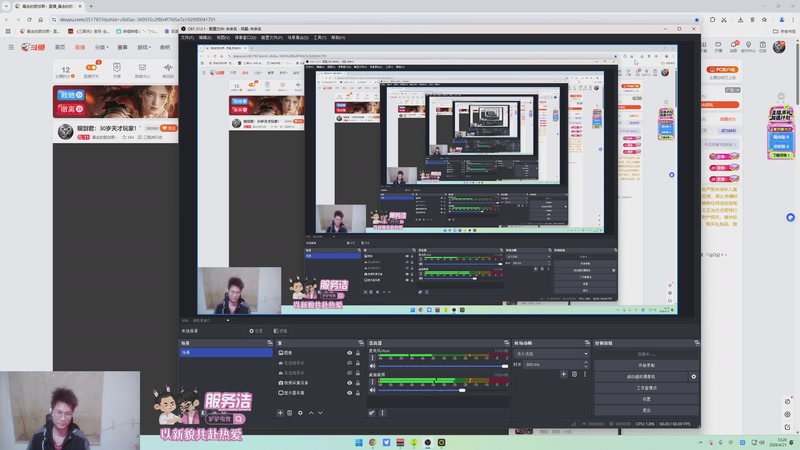The image size is (800, 450).
Task: Open advanced audio properties with the gears icon
Action: [372, 413]
